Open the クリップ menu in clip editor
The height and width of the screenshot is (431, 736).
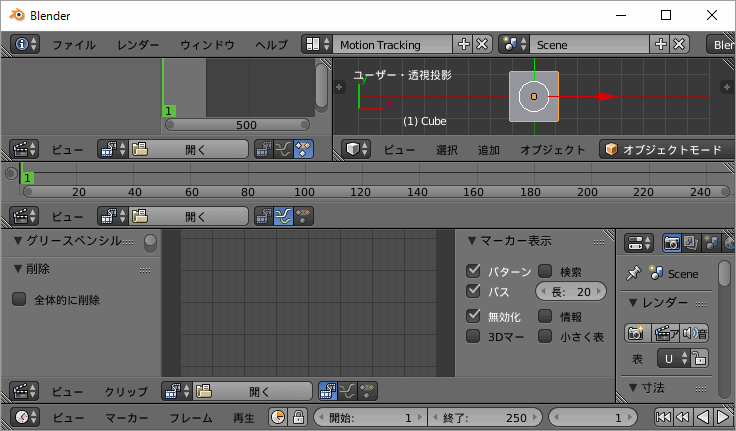click(x=126, y=391)
